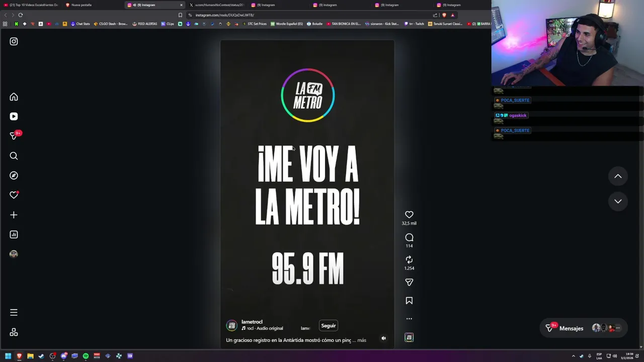The height and width of the screenshot is (362, 644).
Task: Share the reel via paper plane icon
Action: tap(409, 283)
